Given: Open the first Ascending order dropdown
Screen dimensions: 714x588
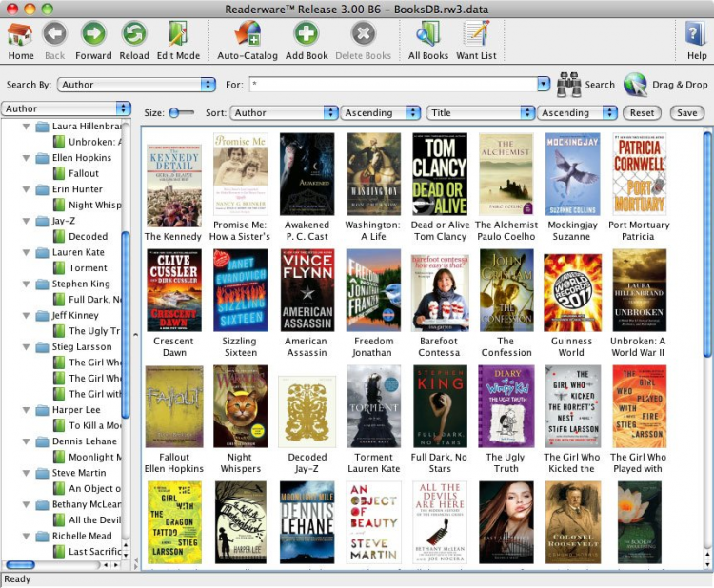Looking at the screenshot, I should tap(381, 113).
